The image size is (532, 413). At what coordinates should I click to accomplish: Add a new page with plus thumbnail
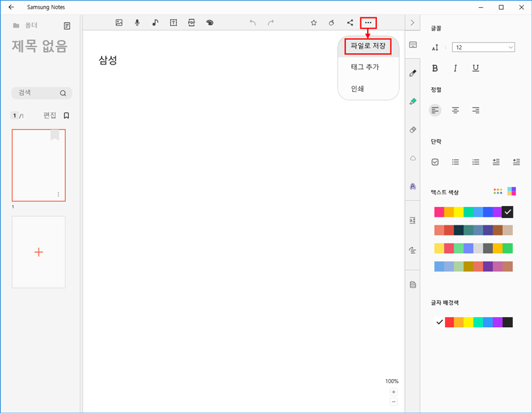(39, 252)
